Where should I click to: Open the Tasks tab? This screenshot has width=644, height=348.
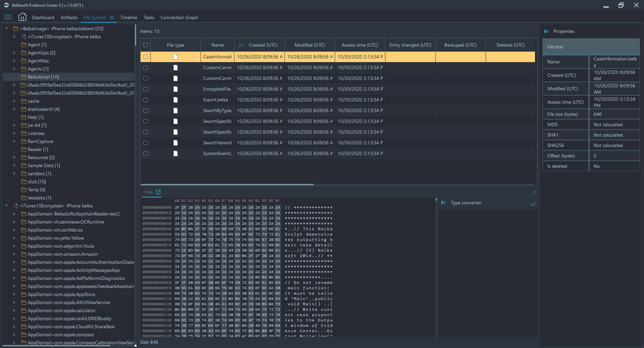(149, 18)
